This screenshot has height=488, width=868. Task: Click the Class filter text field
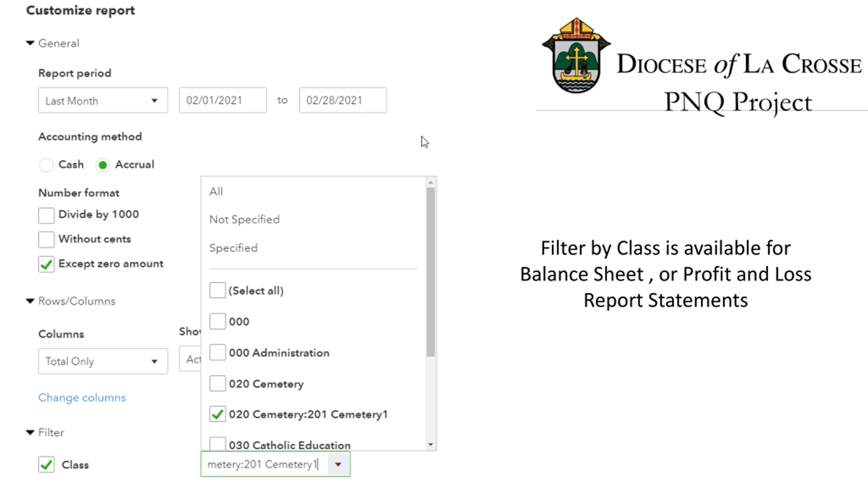pyautogui.click(x=264, y=464)
